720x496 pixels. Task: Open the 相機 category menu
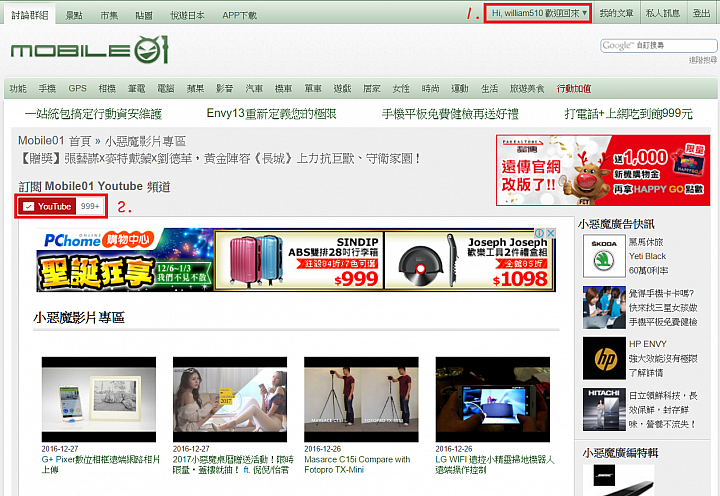tap(107, 88)
